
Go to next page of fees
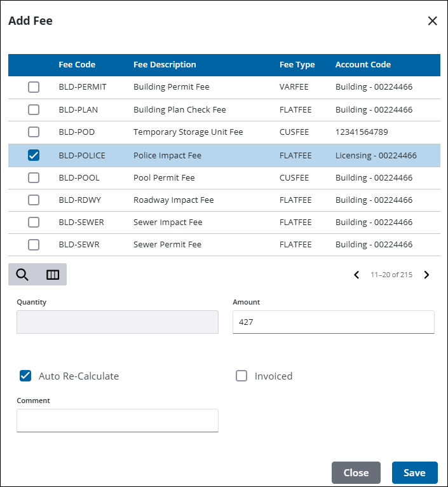click(x=426, y=275)
